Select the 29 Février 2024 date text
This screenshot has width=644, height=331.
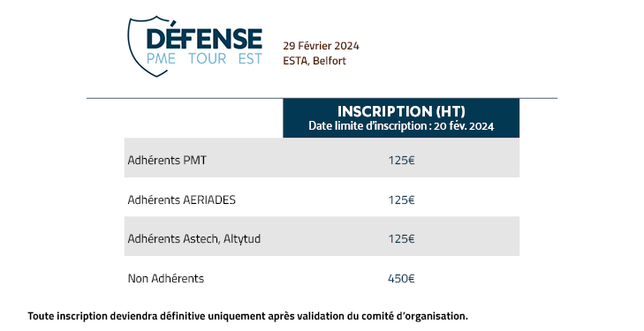coord(321,46)
